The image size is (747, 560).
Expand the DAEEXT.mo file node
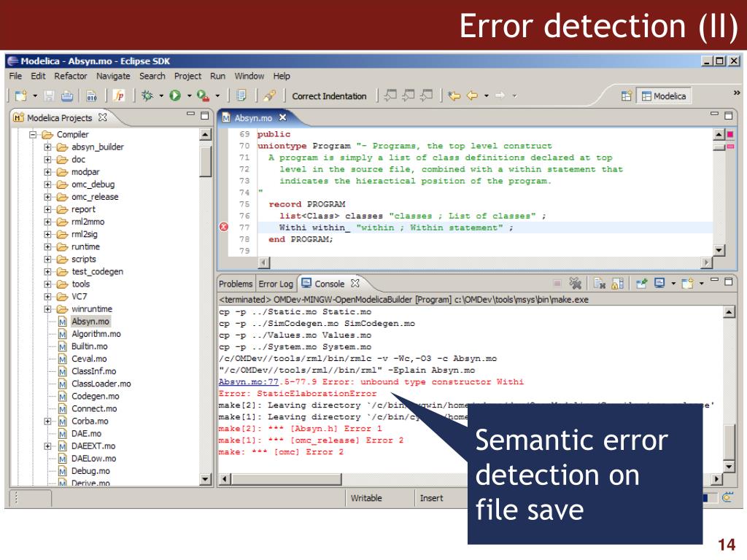(47, 446)
